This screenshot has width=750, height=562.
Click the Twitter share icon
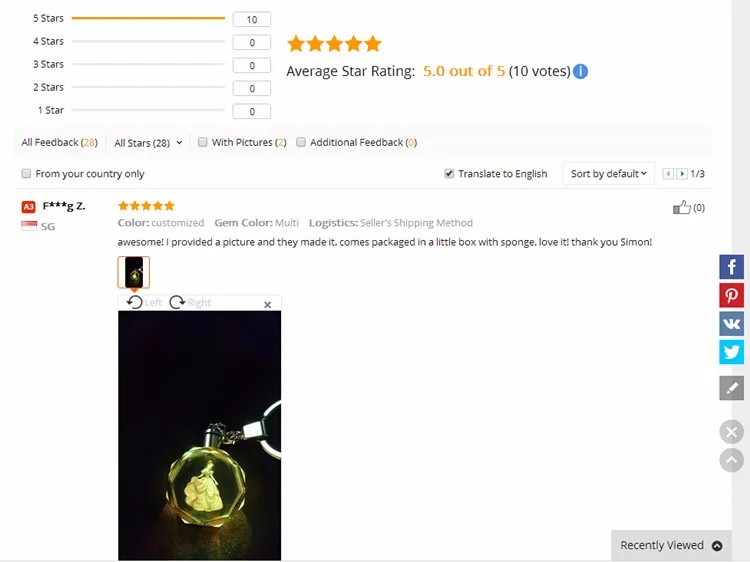click(x=731, y=352)
